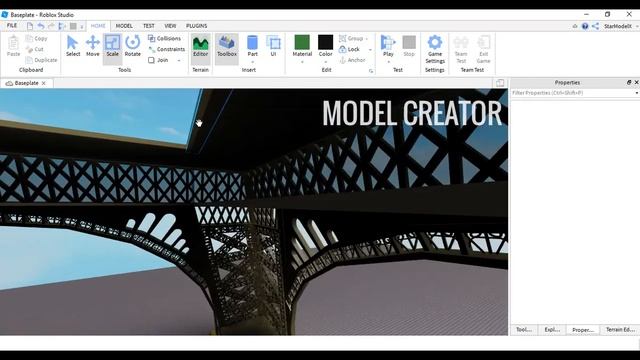Copy the selection
640x360 pixels.
tap(37, 38)
